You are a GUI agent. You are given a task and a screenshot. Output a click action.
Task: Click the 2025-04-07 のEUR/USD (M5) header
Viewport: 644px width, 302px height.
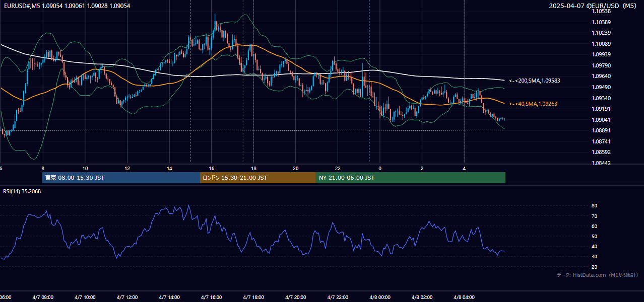coord(593,6)
